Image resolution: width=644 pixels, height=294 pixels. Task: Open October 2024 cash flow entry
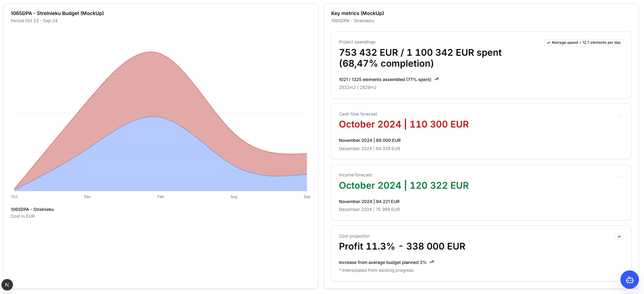[403, 124]
